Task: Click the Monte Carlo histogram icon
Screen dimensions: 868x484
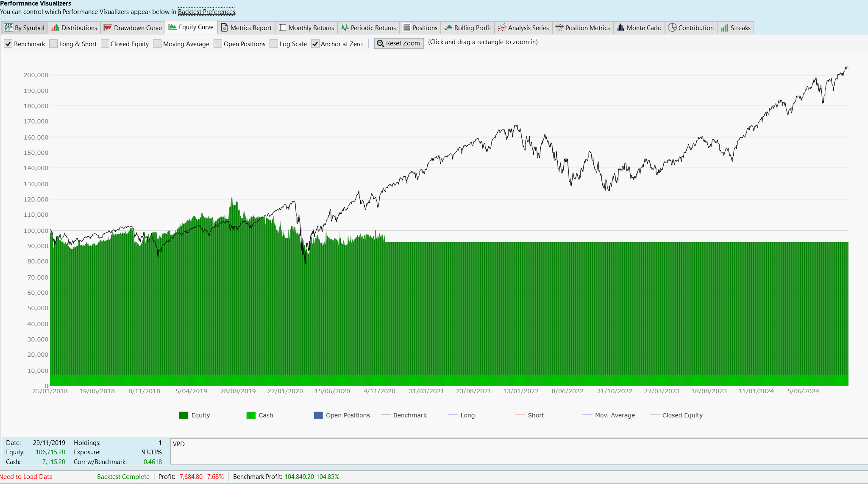Action: click(x=620, y=28)
